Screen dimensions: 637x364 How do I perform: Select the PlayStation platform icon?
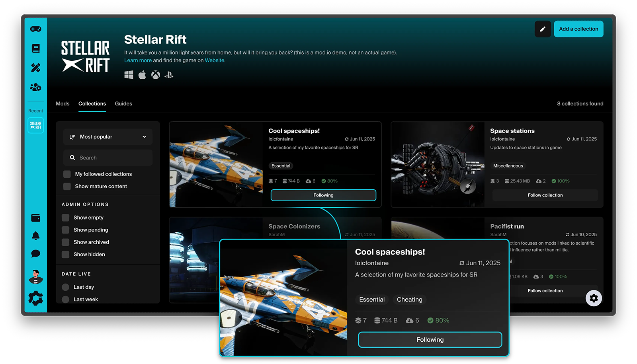pos(169,74)
